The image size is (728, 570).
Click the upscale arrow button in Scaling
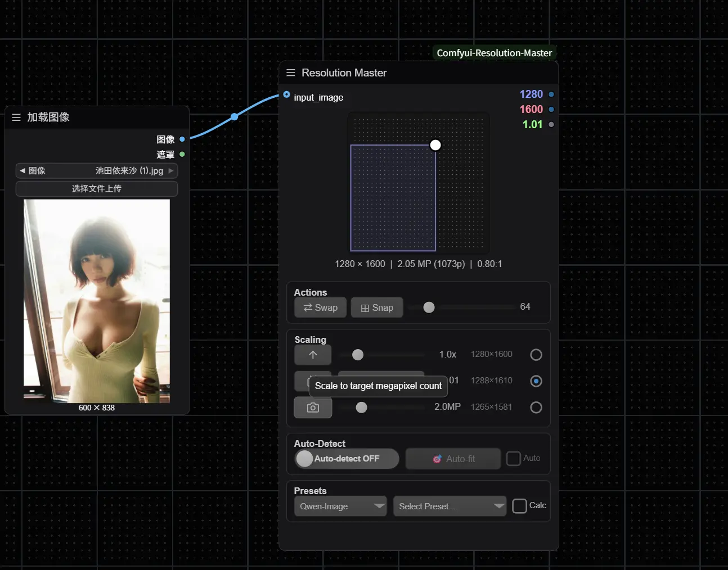(x=313, y=355)
